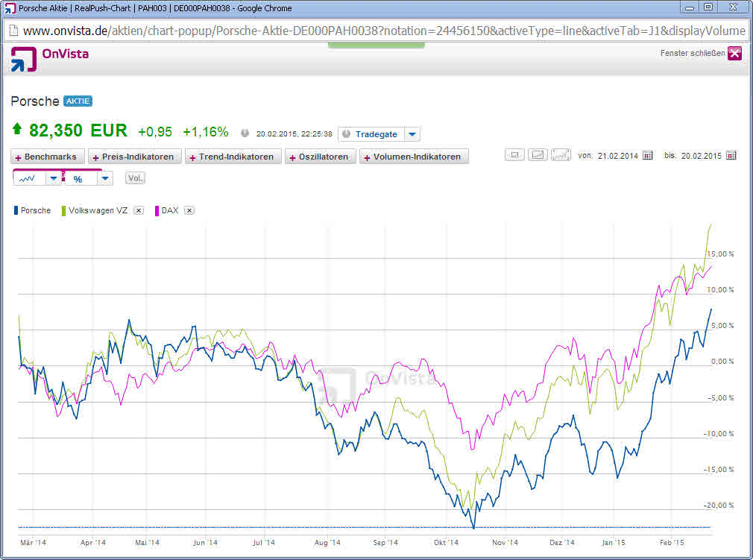Remove the DAX benchmark with its x toggle
The width and height of the screenshot is (753, 560).
pyautogui.click(x=189, y=210)
